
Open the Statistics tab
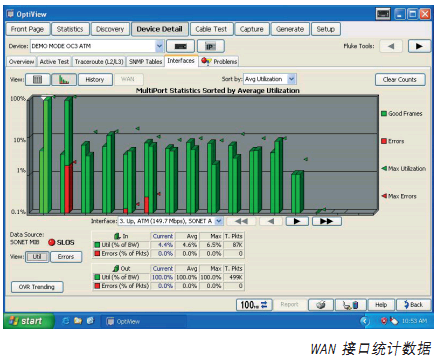point(70,29)
